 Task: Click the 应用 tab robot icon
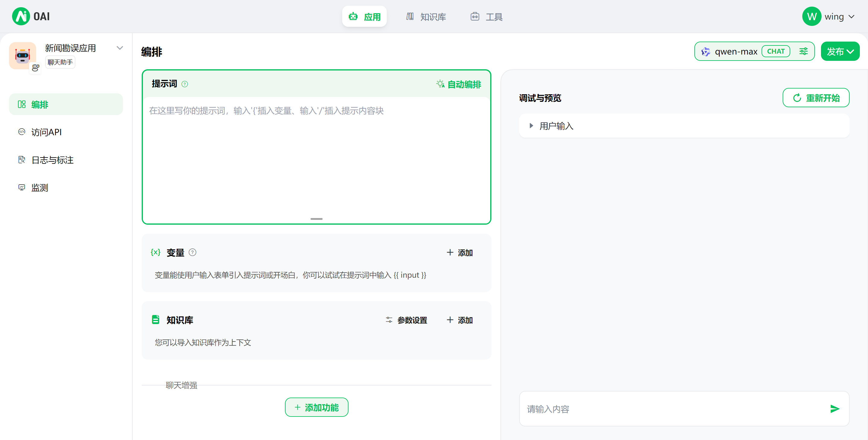pyautogui.click(x=353, y=16)
